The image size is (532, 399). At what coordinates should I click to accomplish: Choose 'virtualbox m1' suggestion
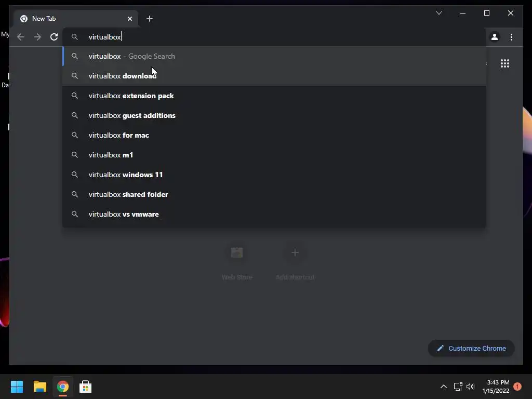[x=274, y=155]
